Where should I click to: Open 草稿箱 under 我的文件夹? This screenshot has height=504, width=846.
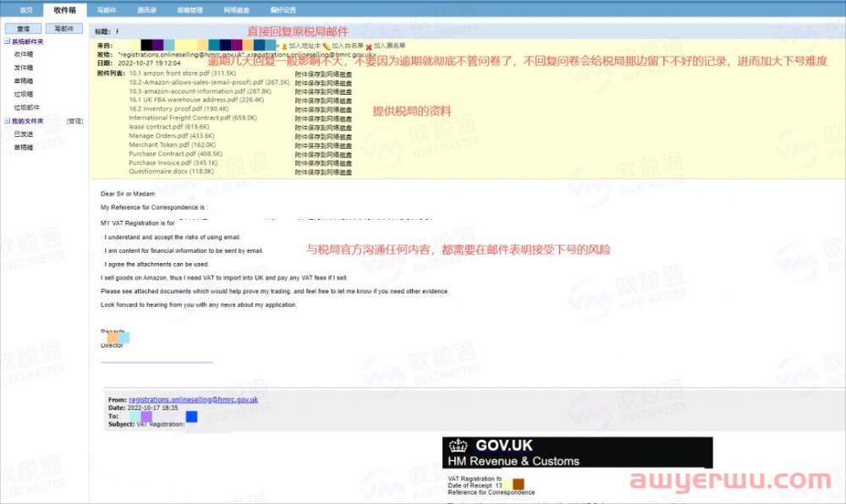(23, 147)
